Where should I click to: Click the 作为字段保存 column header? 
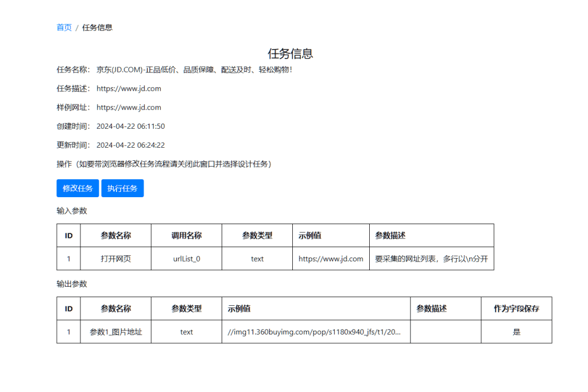516,309
